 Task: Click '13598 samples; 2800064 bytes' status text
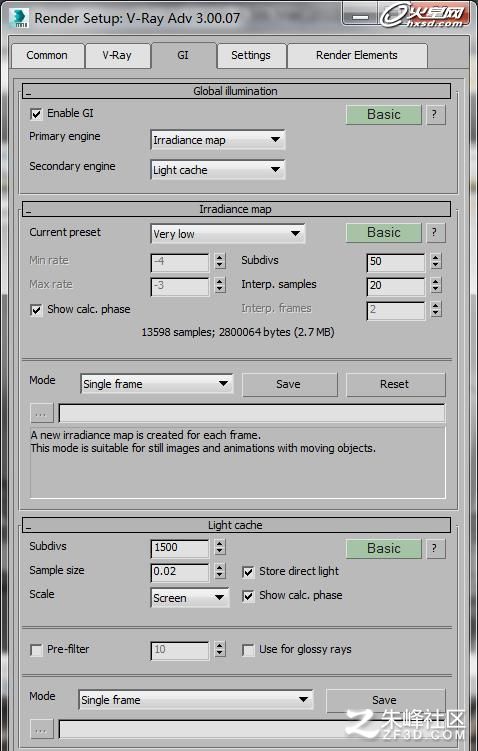coord(238,332)
